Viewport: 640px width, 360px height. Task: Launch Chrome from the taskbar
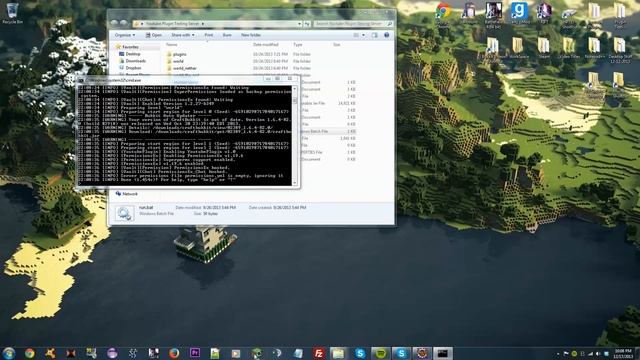coord(29,353)
